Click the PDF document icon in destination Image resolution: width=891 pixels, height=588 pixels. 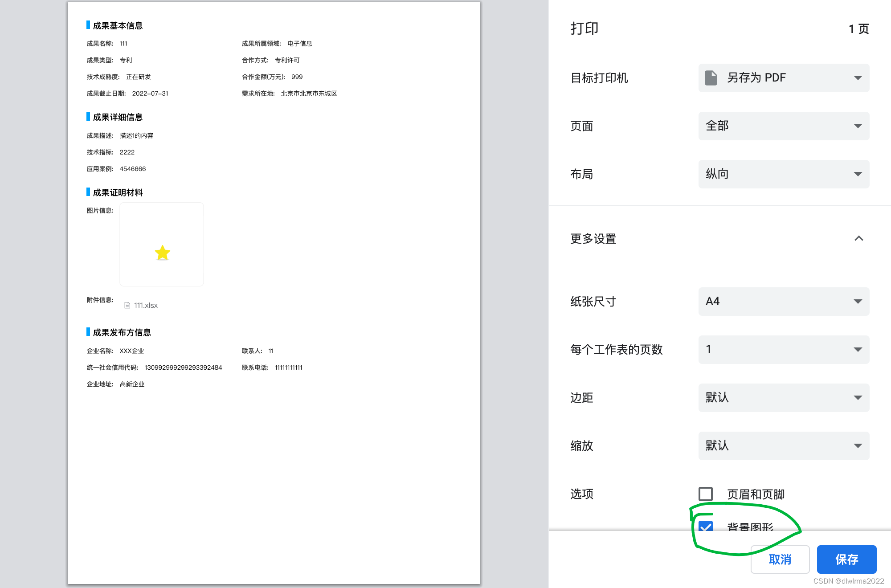point(711,78)
